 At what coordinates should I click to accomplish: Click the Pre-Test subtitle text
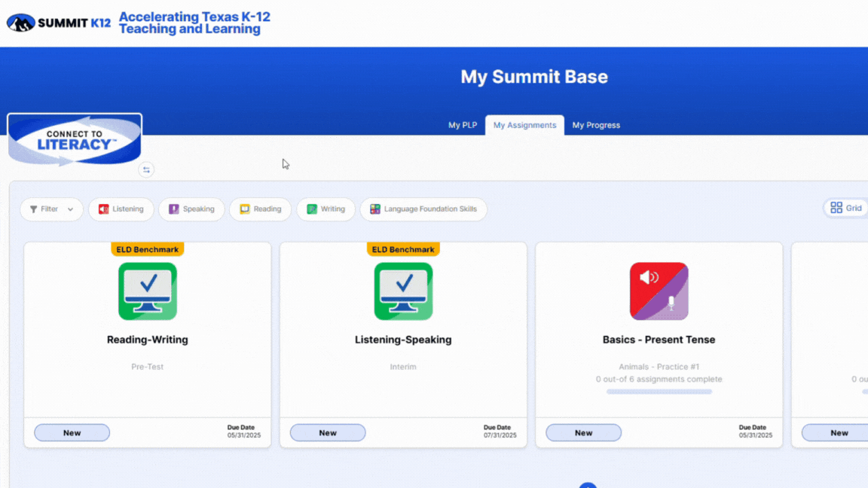pyautogui.click(x=147, y=367)
